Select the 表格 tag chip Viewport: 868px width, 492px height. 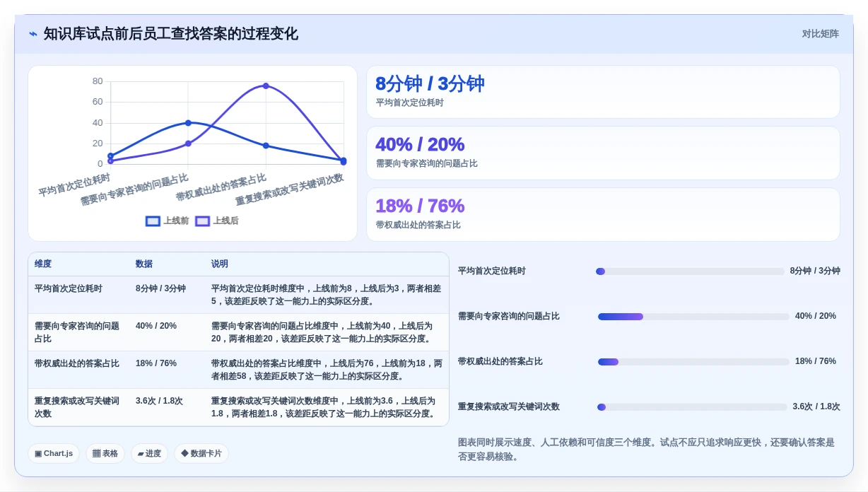(105, 453)
